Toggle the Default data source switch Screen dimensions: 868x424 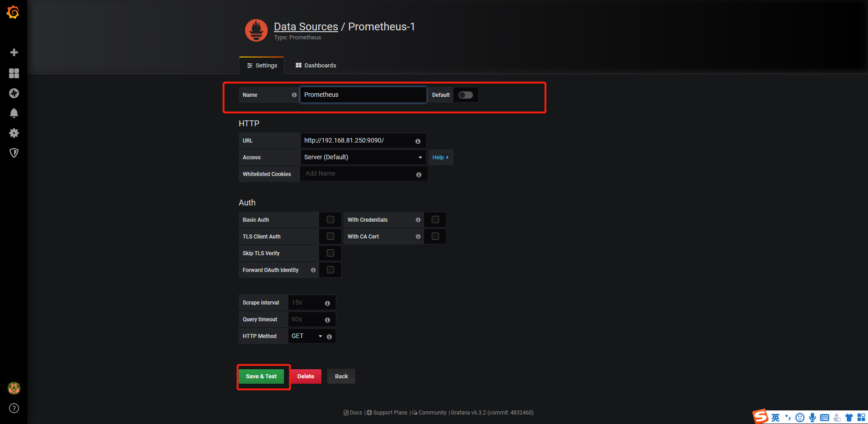point(466,95)
